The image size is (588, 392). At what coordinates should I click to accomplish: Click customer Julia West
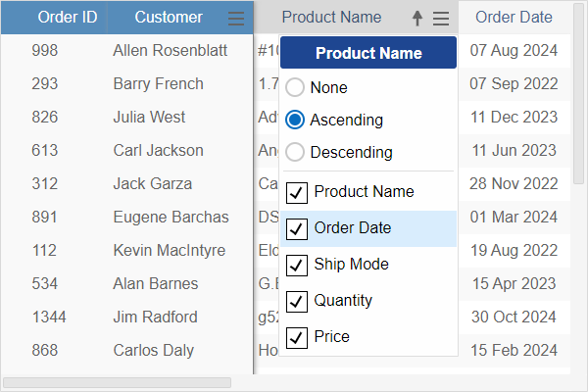click(x=149, y=117)
